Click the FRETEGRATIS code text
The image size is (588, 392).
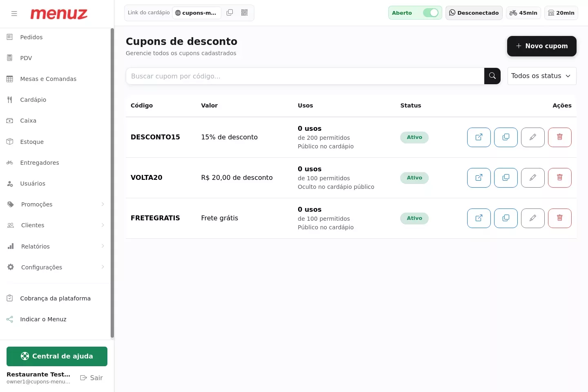click(155, 218)
